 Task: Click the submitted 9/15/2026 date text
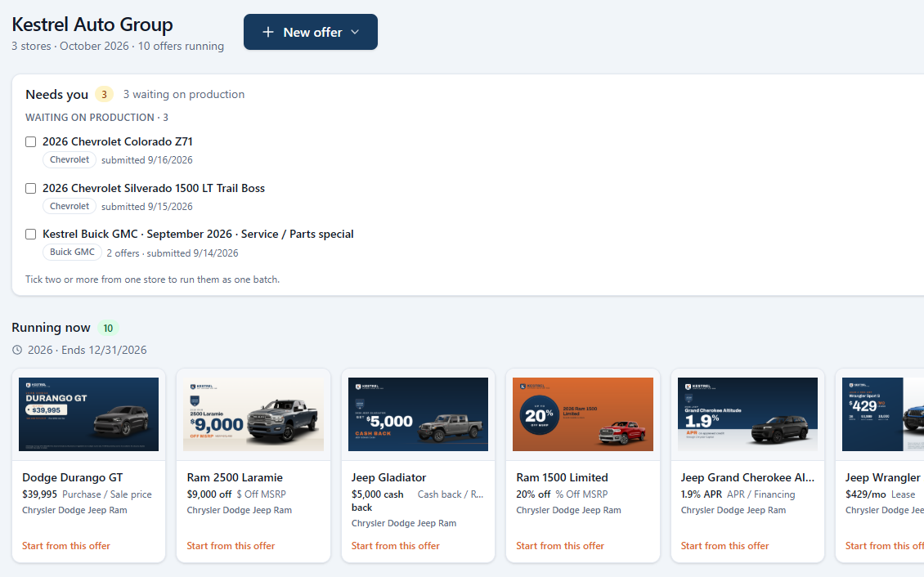click(x=146, y=207)
